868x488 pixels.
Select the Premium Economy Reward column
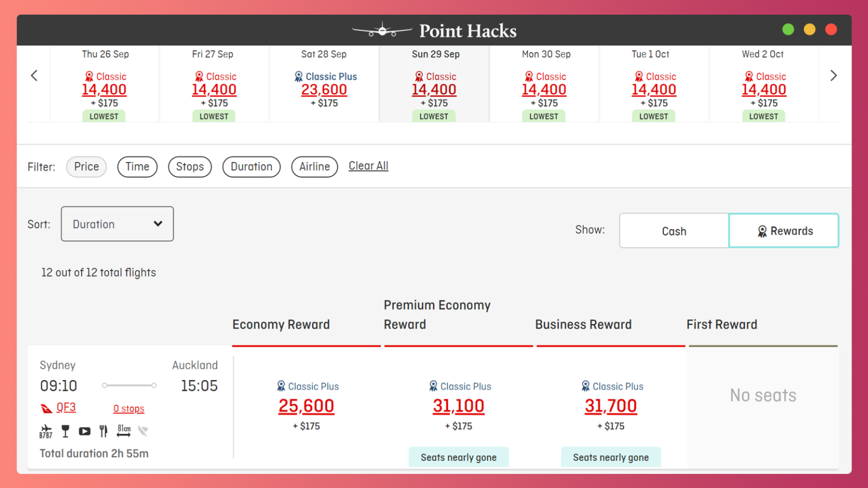pos(437,315)
